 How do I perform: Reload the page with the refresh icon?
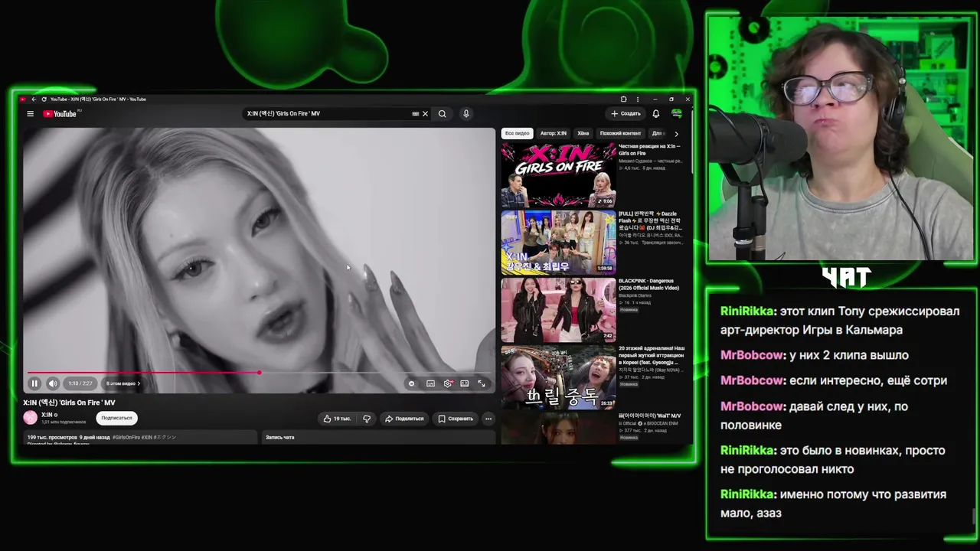click(44, 99)
